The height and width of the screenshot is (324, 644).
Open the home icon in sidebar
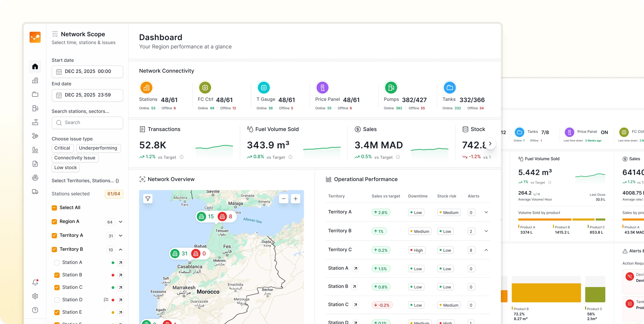(35, 66)
